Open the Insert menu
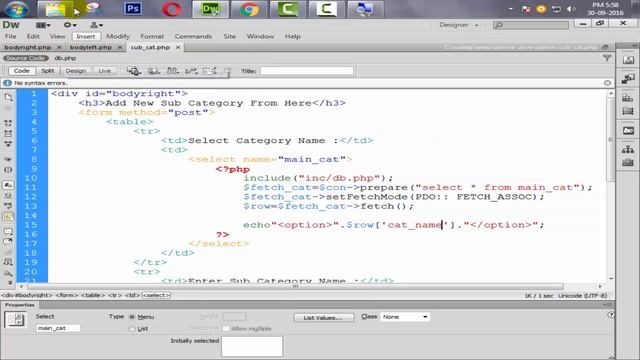640x360 pixels. point(86,36)
